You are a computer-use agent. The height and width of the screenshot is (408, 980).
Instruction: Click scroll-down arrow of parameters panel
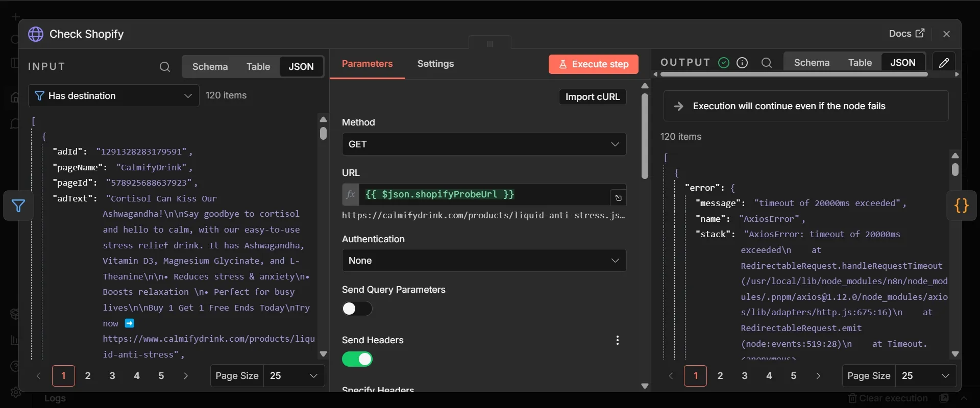pos(645,386)
